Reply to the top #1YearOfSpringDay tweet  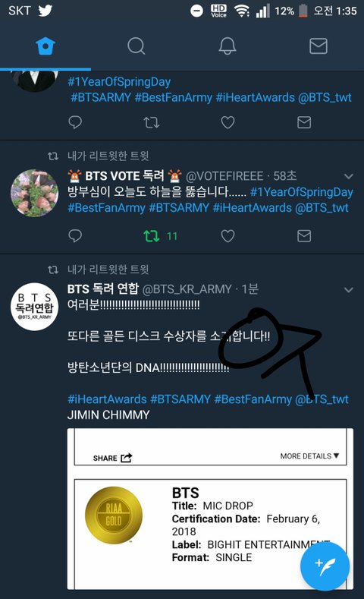pos(75,122)
